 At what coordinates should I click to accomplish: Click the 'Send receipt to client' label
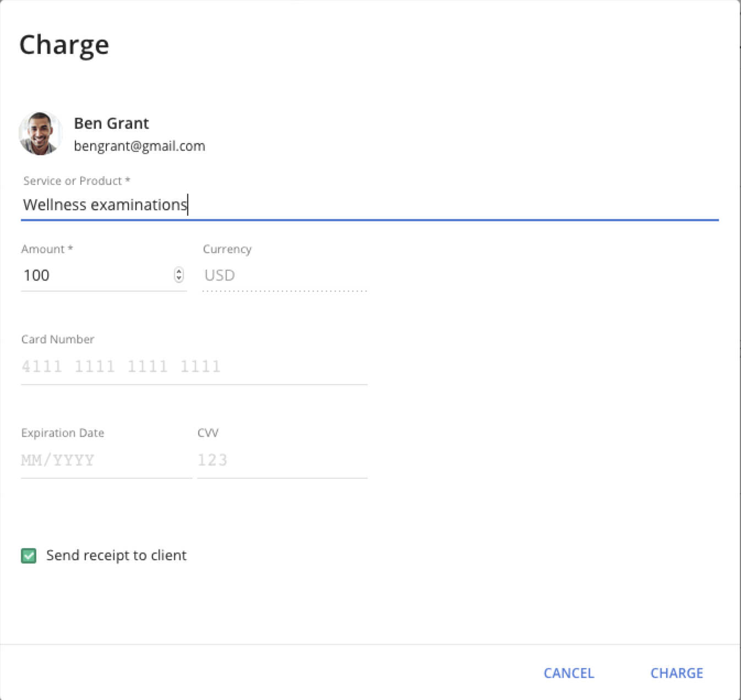click(116, 555)
